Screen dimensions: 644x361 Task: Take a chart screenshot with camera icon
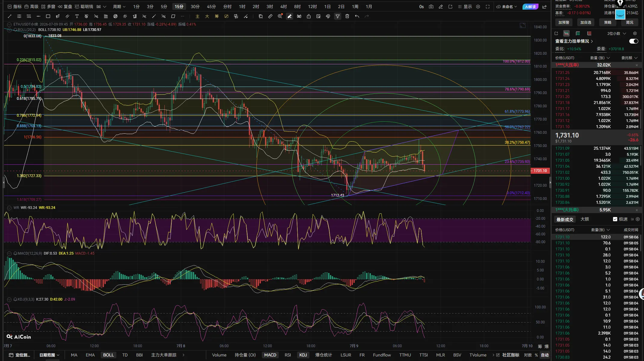coord(431,7)
